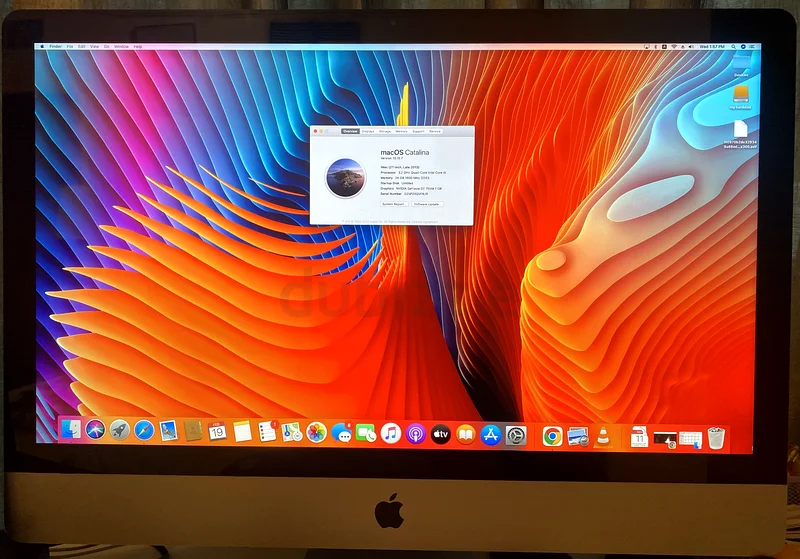Open the File menu

[x=70, y=46]
